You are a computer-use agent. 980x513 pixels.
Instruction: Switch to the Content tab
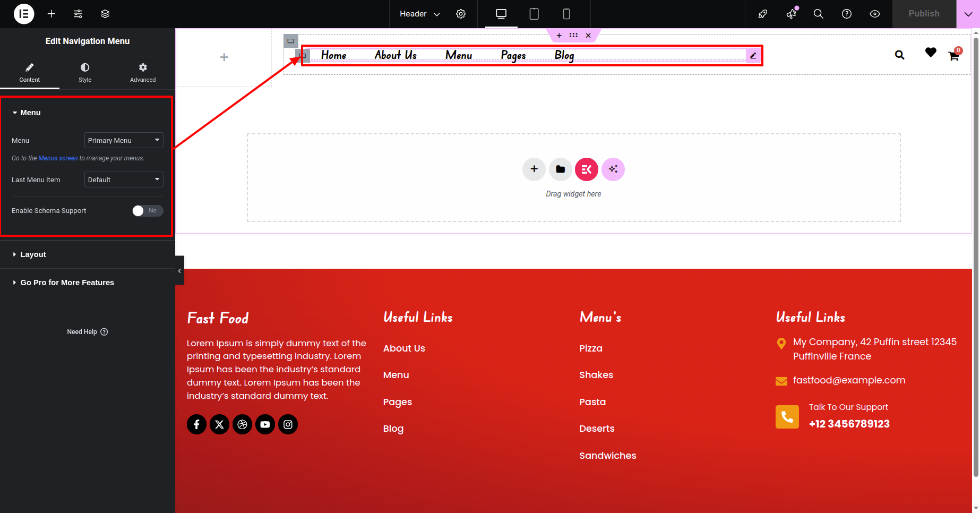click(30, 73)
